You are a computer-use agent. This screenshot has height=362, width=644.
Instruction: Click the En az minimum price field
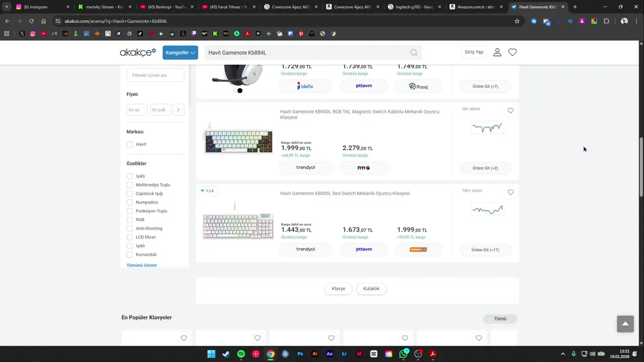pos(137,110)
